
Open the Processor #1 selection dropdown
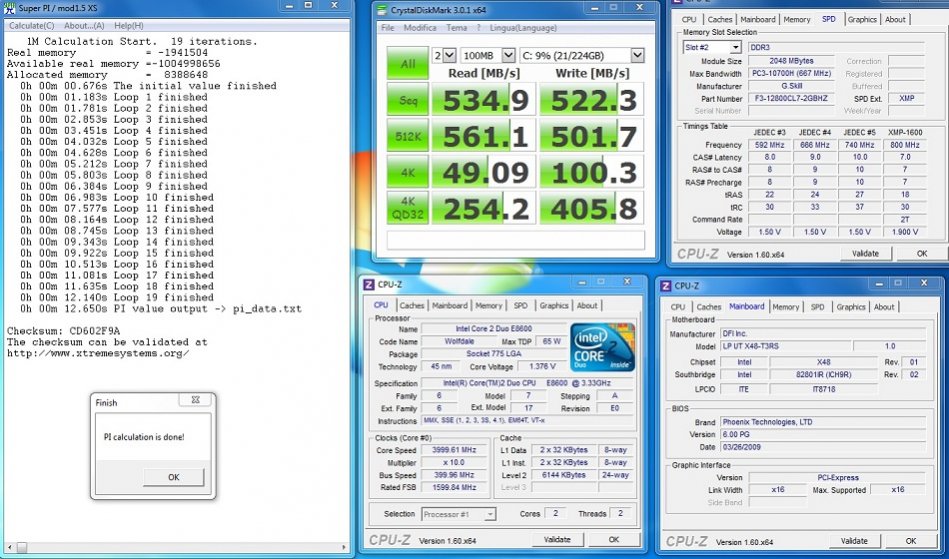click(x=458, y=514)
